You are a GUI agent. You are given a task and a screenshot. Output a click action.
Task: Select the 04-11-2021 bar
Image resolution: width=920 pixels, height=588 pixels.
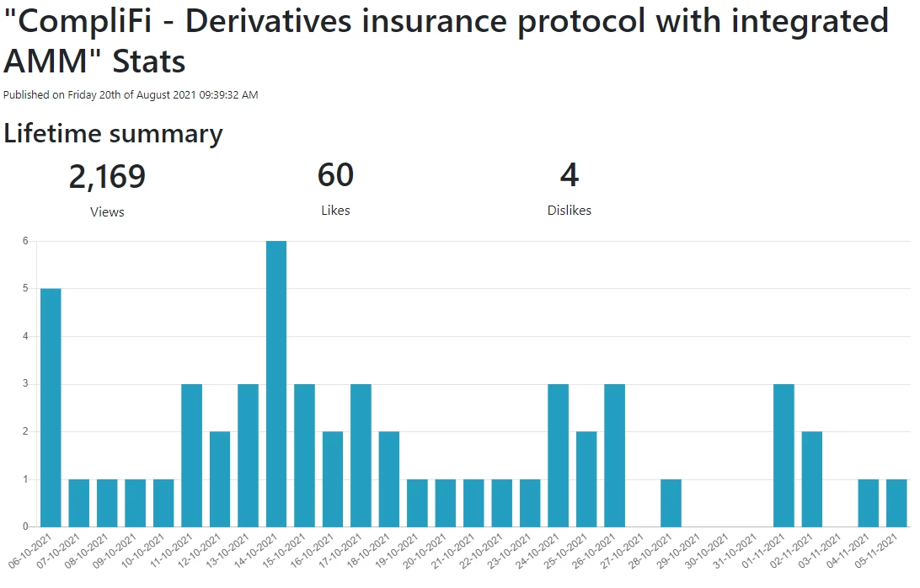pos(869,503)
